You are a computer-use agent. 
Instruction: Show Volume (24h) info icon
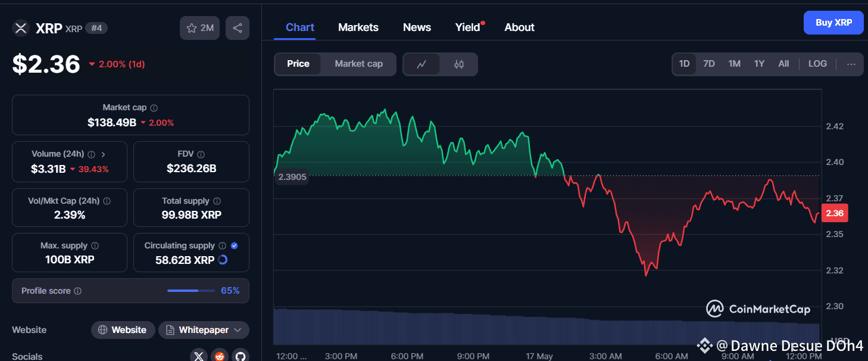pyautogui.click(x=92, y=154)
